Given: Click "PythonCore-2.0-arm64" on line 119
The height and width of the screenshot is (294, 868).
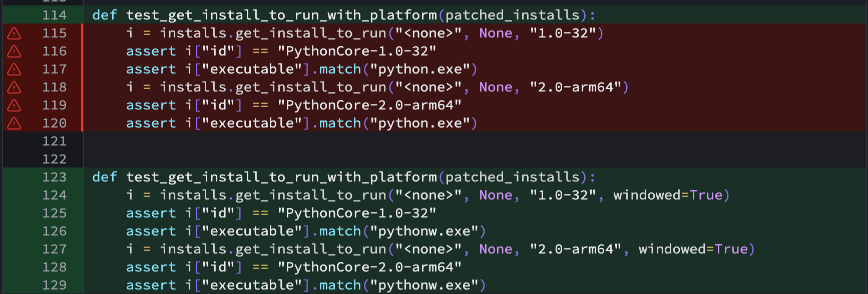Looking at the screenshot, I should tap(369, 105).
